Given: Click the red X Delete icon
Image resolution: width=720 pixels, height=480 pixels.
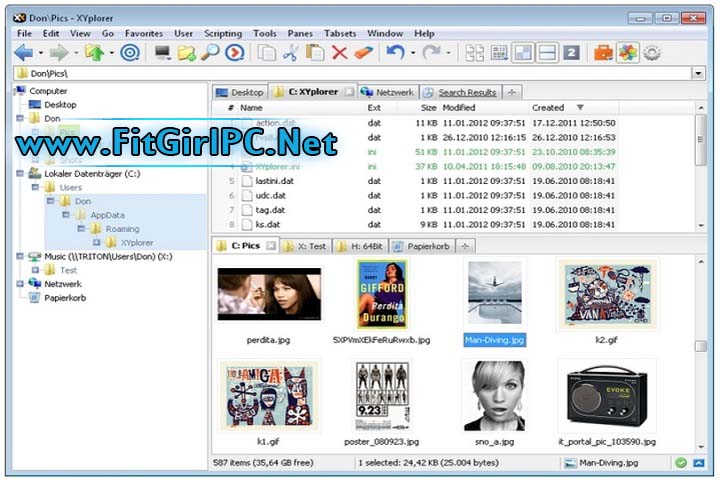Looking at the screenshot, I should click(340, 53).
